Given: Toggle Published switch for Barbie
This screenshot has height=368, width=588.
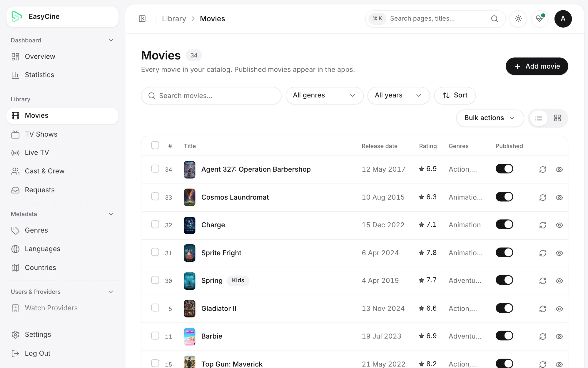Looking at the screenshot, I should 504,336.
